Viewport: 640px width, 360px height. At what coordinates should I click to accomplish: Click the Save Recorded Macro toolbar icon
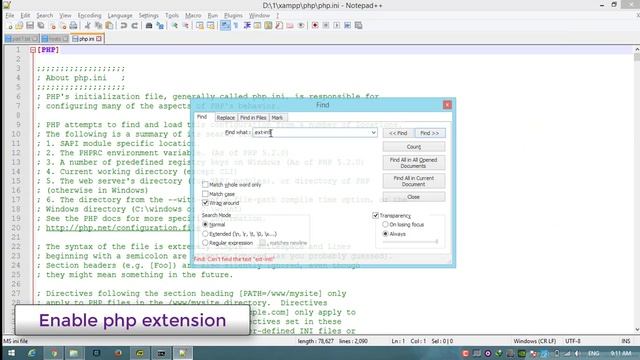(x=358, y=26)
